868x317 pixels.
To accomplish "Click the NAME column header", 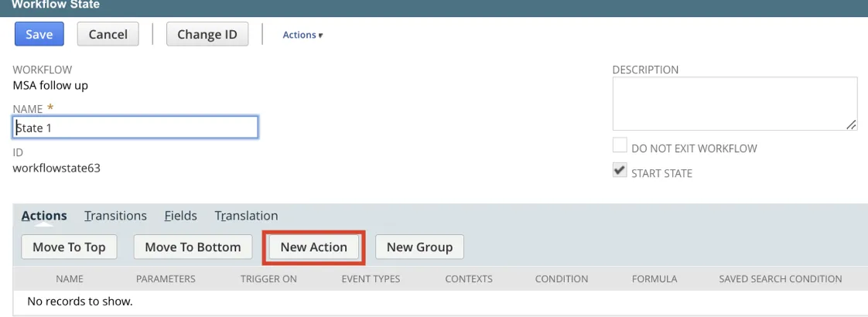I will pos(69,279).
